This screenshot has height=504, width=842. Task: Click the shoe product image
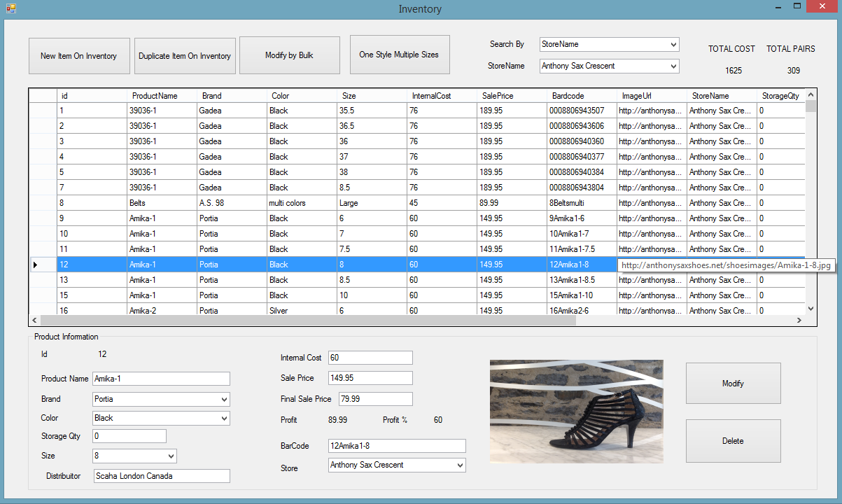[x=576, y=411]
